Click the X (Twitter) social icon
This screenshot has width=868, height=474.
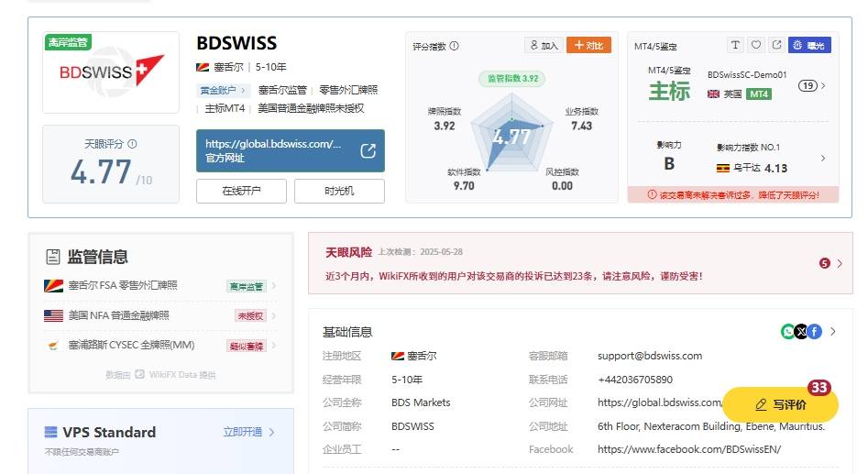coord(801,332)
